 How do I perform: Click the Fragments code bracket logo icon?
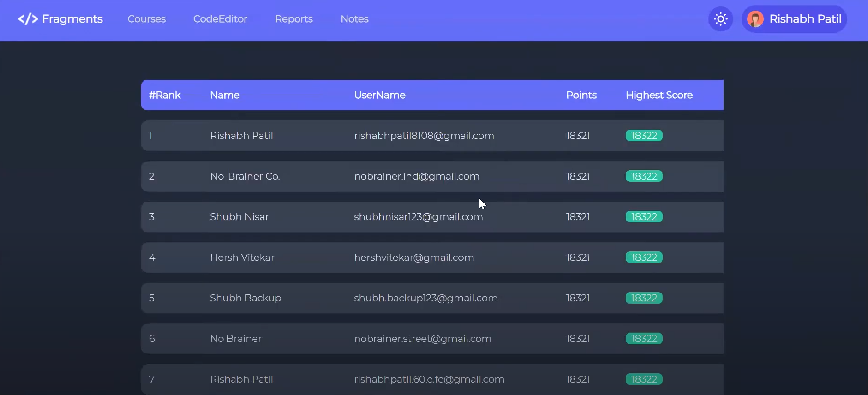tap(28, 19)
